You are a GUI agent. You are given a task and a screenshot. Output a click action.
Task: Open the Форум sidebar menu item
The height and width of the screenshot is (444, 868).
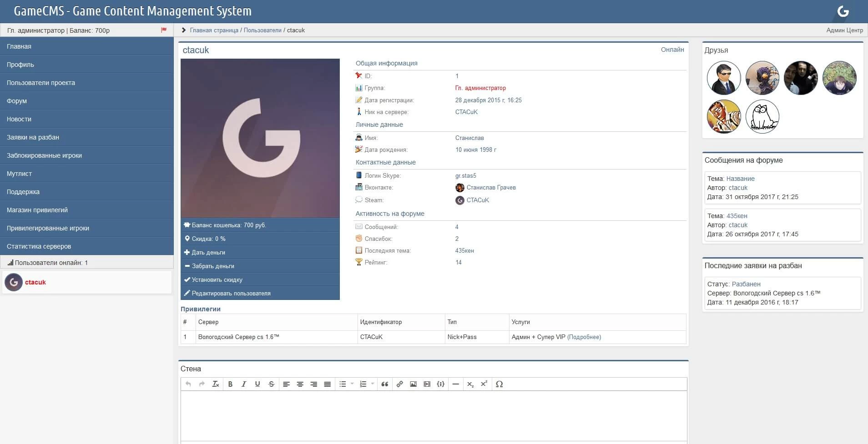17,101
